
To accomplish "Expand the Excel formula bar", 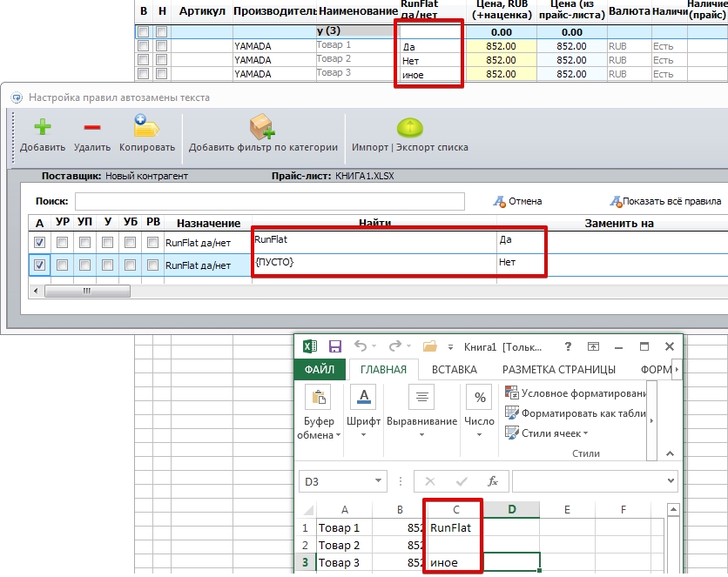I will pos(671,481).
